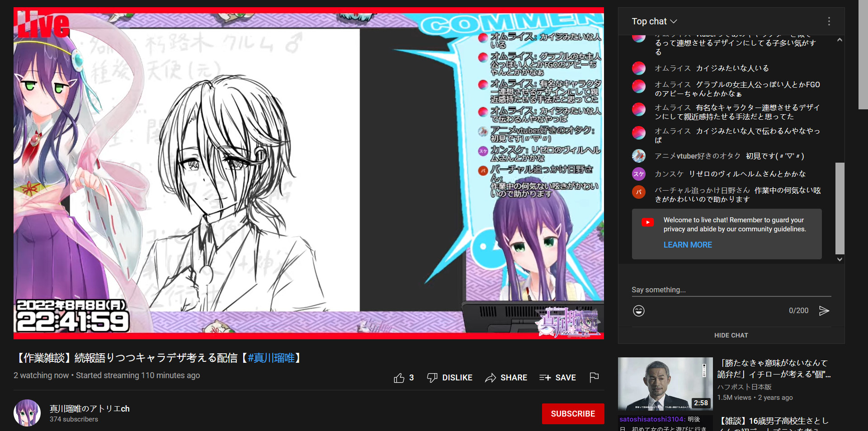Viewport: 868px width, 431px height.
Task: Click オムライス message about グラブルの女主人公
Action: tap(737, 89)
